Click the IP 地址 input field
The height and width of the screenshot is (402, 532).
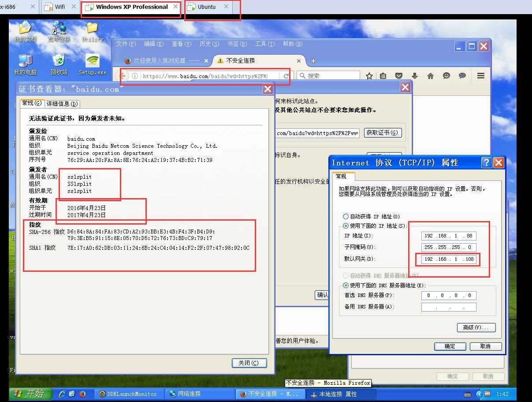[x=449, y=236]
